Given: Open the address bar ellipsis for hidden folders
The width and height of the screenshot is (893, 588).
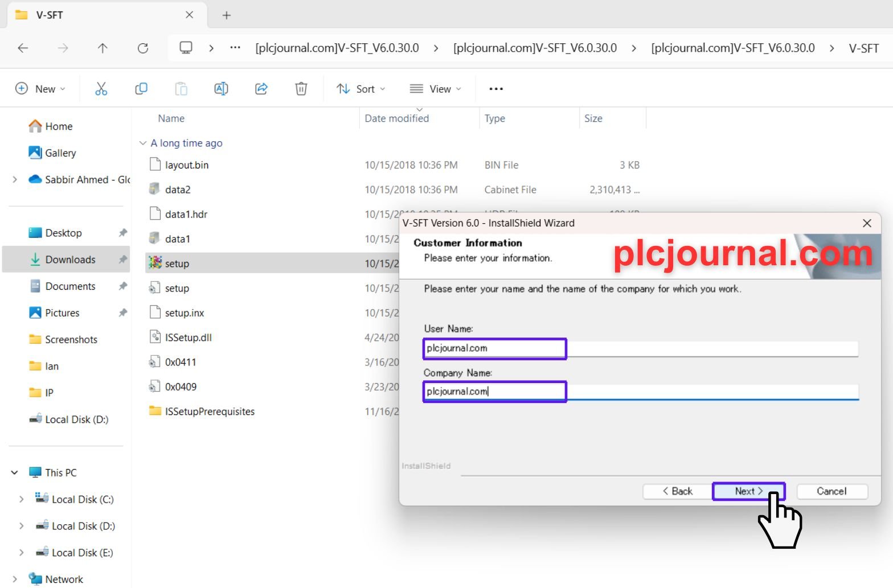Looking at the screenshot, I should tap(235, 48).
